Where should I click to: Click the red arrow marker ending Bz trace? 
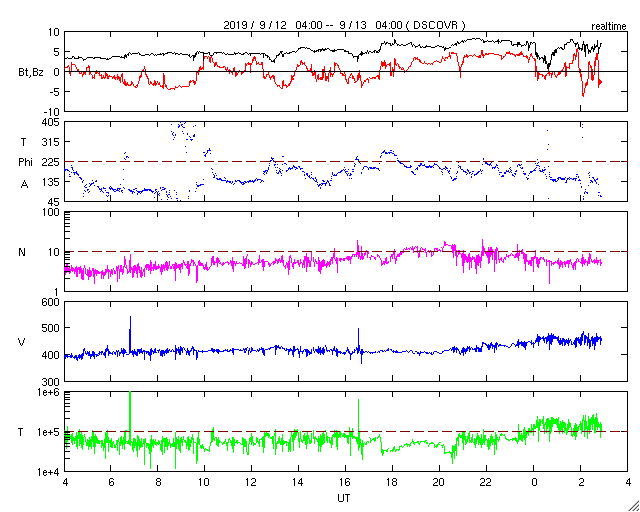[x=600, y=83]
